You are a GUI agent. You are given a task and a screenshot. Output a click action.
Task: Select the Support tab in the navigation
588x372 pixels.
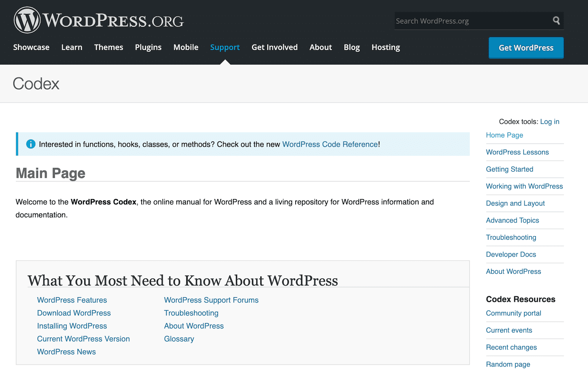point(225,47)
